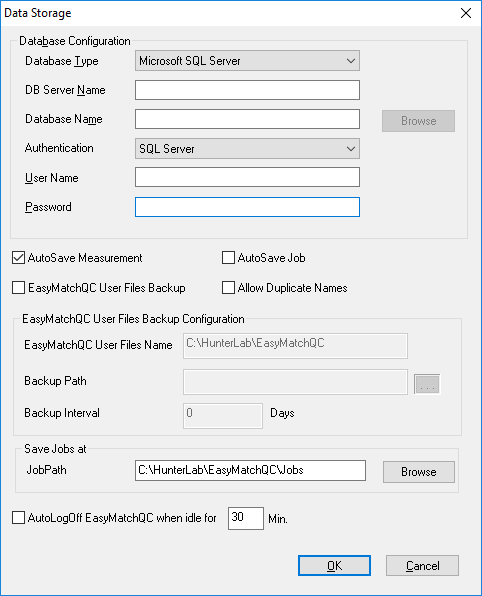Select the Backup Interval days field
The width and height of the screenshot is (482, 596).
pos(223,416)
